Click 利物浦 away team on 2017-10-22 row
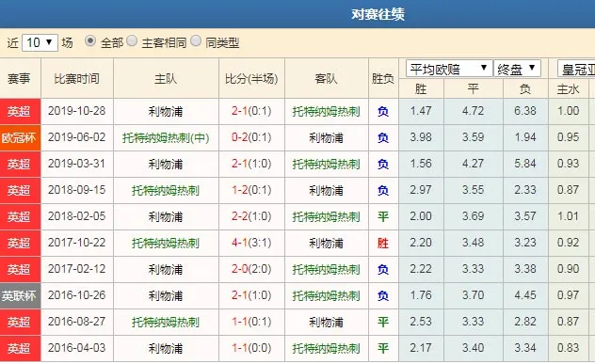This screenshot has width=595, height=364. point(326,243)
